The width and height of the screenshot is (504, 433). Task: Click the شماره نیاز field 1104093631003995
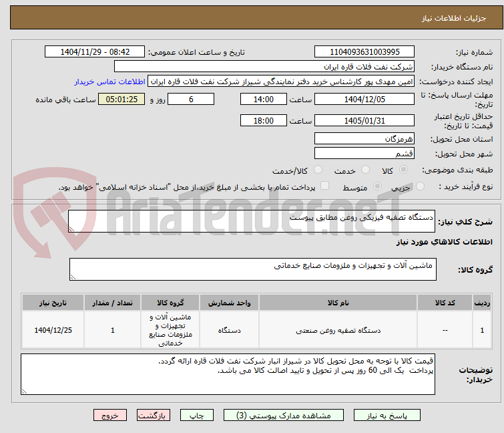364,52
